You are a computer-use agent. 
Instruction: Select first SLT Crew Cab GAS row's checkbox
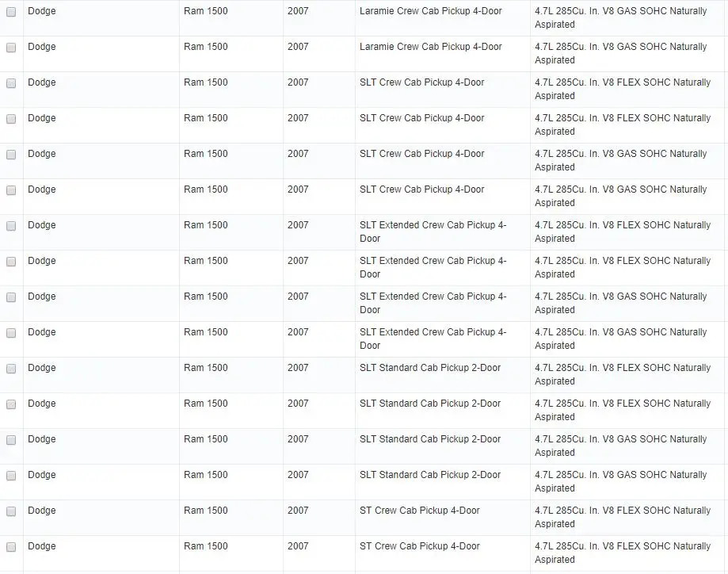coord(11,155)
